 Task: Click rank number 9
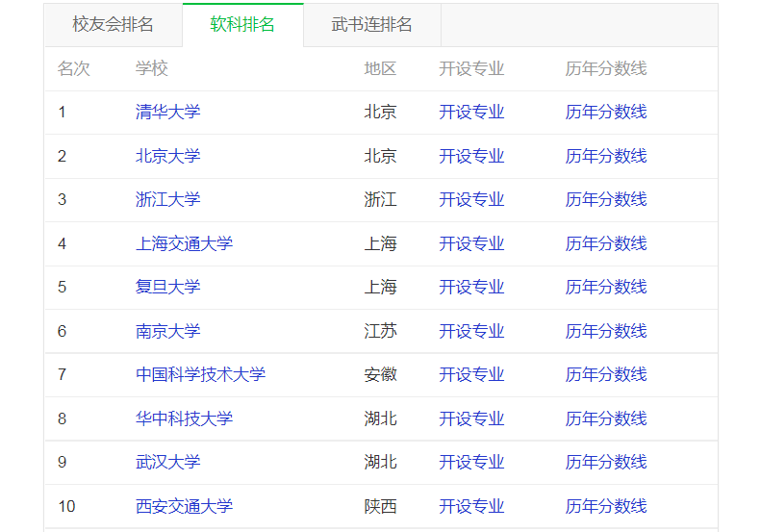(x=62, y=463)
